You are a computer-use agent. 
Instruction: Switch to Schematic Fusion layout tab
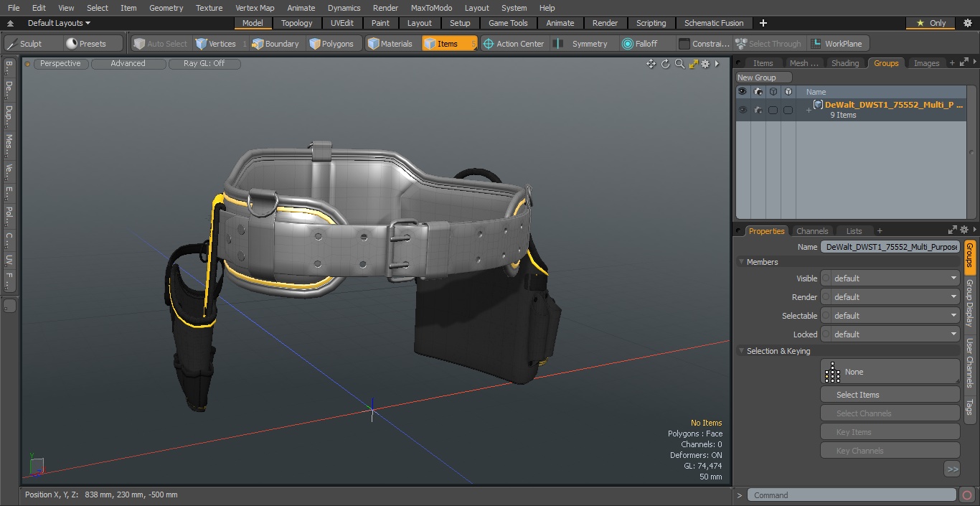coord(714,23)
